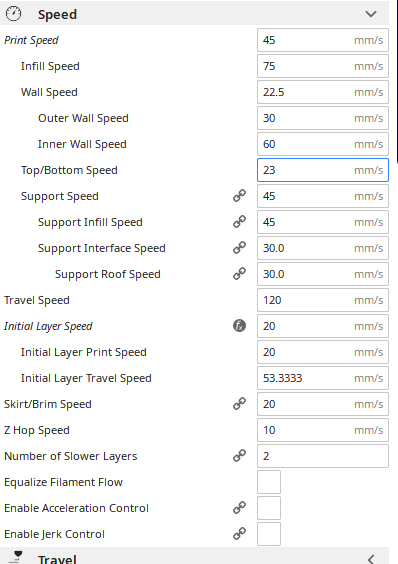
Task: Select the Print Speed value field
Action: 323,40
